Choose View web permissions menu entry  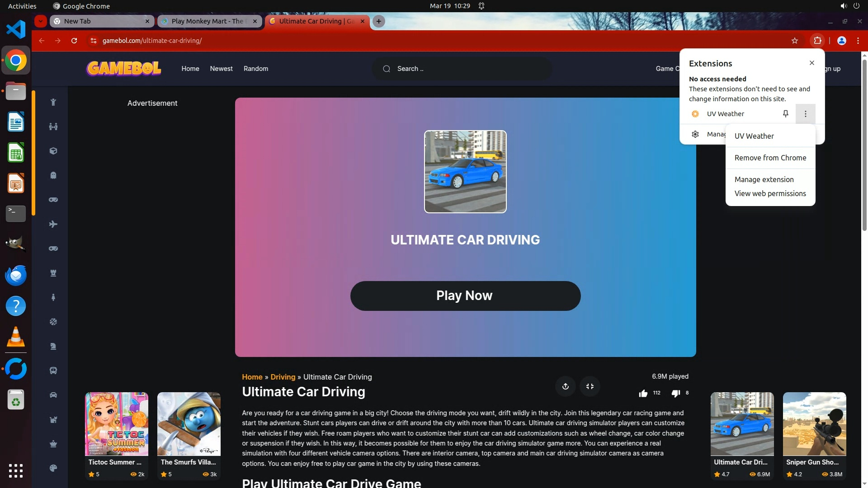tap(770, 193)
